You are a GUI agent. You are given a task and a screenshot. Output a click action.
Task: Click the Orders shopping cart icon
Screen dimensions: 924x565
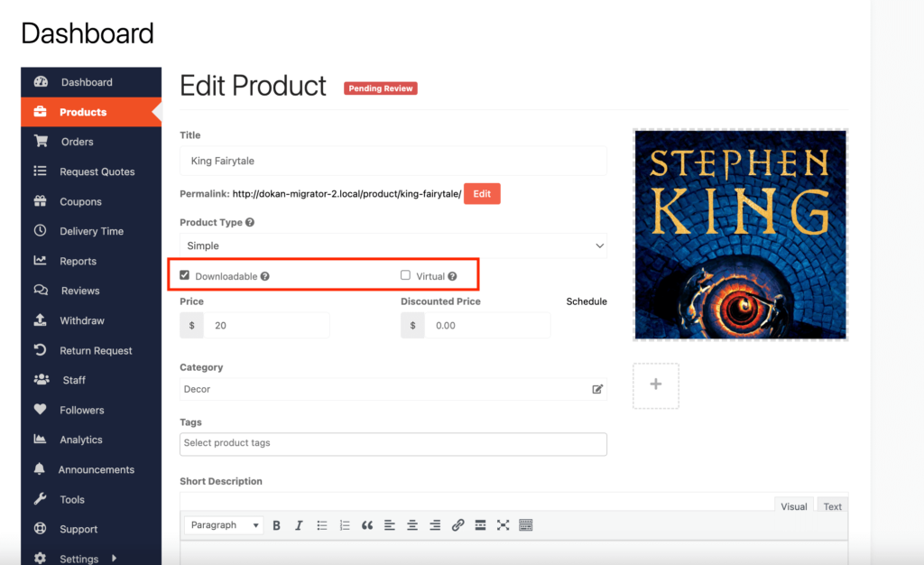coord(41,142)
